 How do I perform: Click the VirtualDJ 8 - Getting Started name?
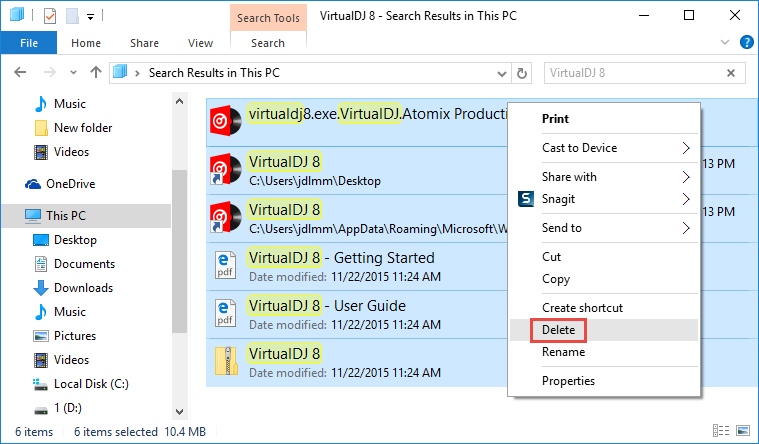[x=341, y=258]
